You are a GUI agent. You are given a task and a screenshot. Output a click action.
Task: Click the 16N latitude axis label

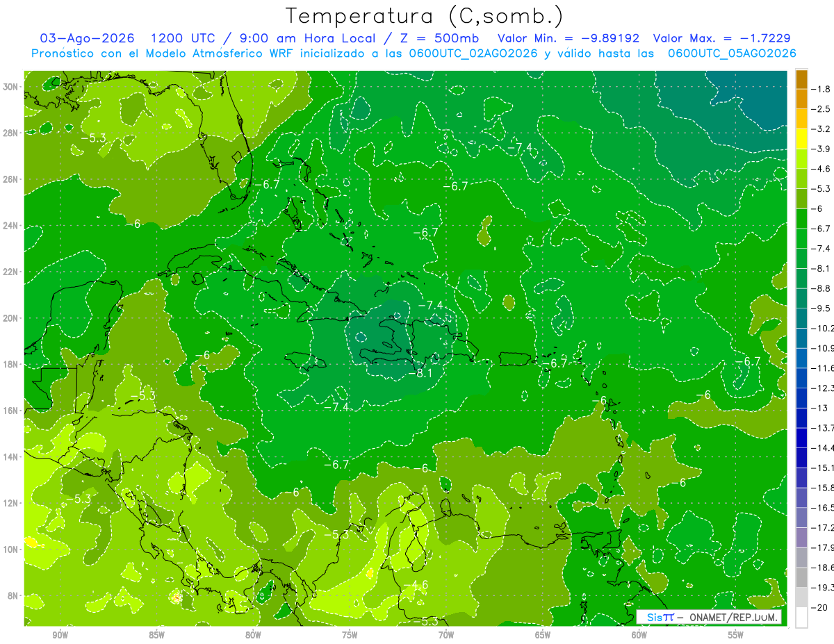click(10, 411)
